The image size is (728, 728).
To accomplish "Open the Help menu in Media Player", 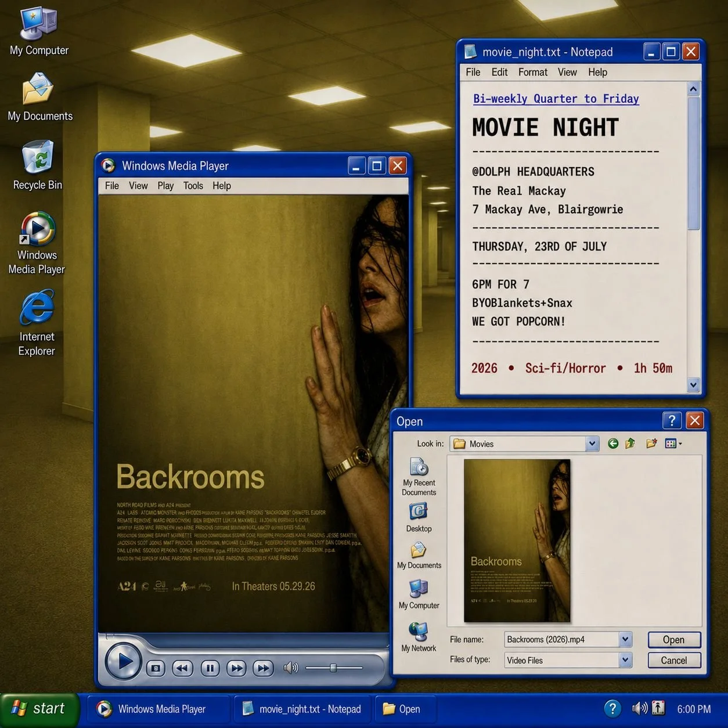I will pos(222,186).
